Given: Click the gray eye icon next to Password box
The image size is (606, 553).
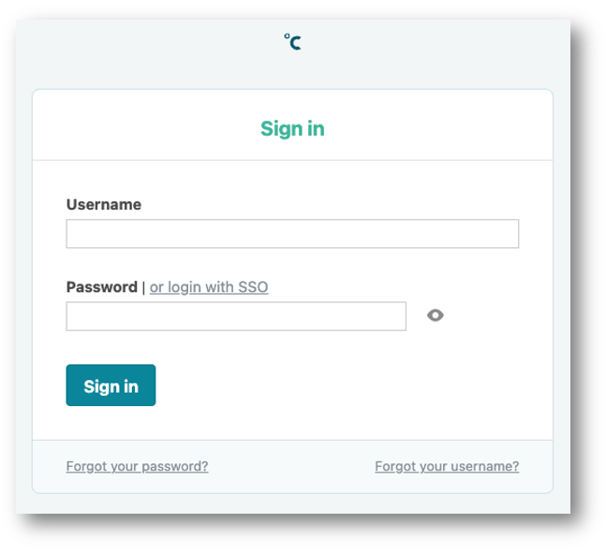Looking at the screenshot, I should point(435,315).
